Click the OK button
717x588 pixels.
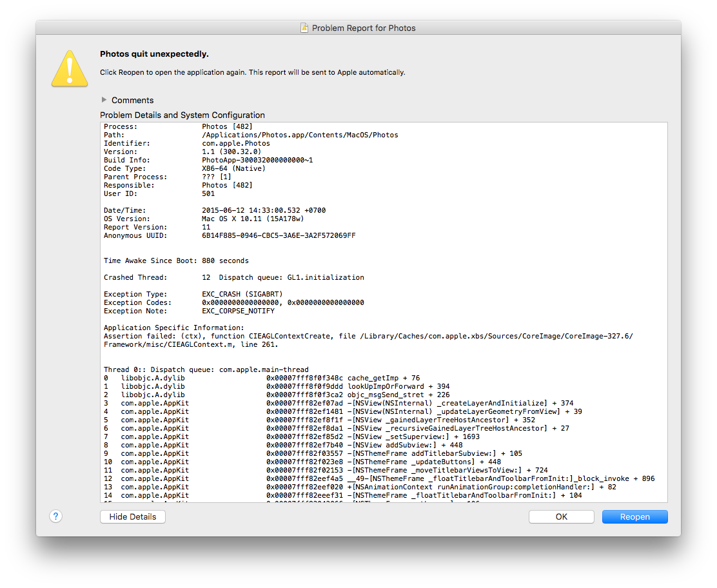click(x=561, y=516)
